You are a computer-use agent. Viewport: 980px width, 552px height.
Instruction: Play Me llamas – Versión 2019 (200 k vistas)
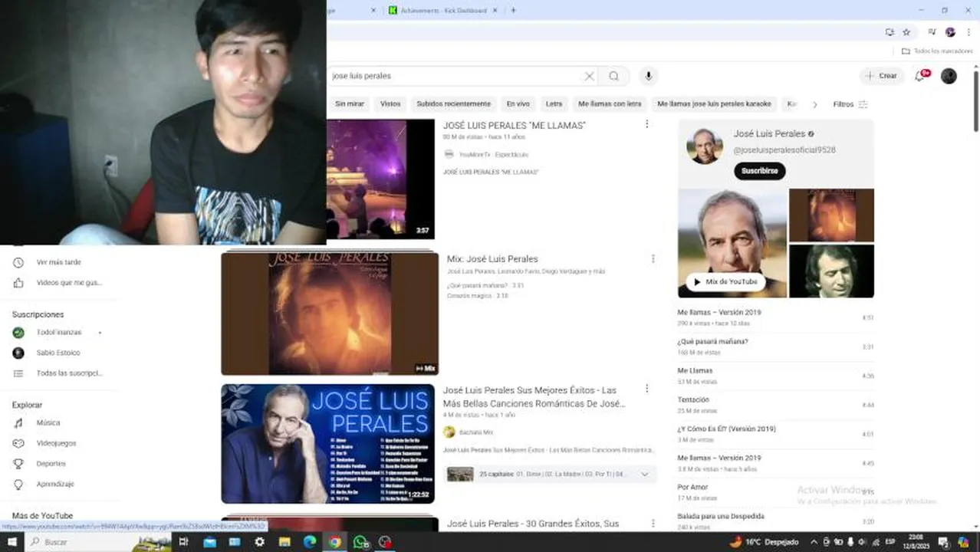click(x=775, y=317)
